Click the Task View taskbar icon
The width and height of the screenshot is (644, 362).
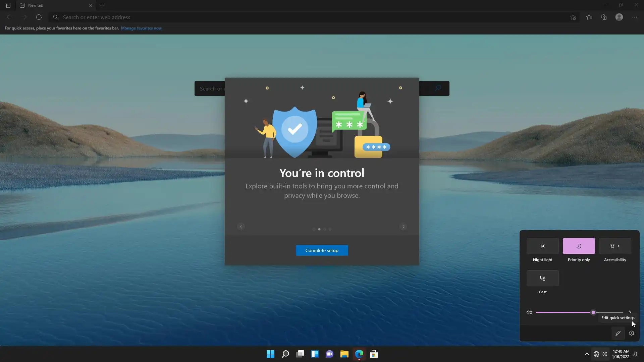point(300,354)
